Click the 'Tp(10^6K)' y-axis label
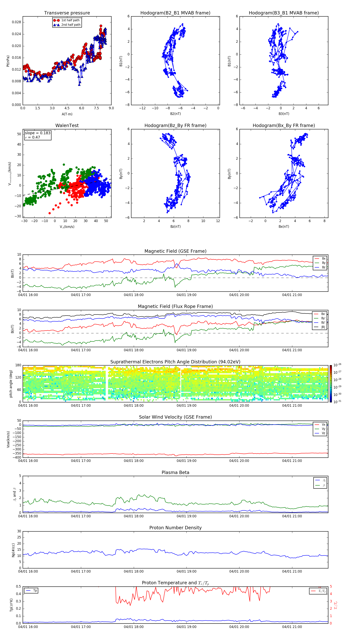 (11, 605)
